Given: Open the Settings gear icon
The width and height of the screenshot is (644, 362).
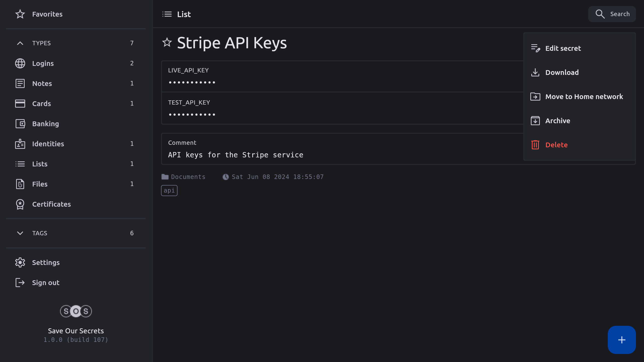Looking at the screenshot, I should (20, 262).
